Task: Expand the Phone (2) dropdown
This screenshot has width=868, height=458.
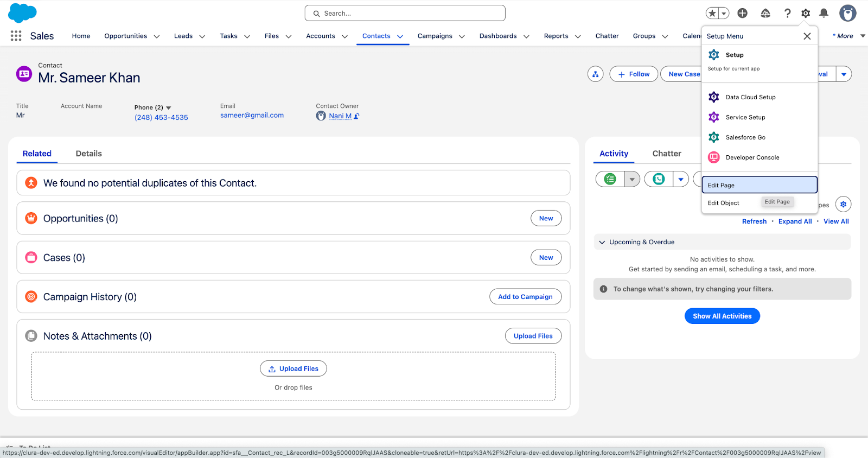Action: point(169,108)
